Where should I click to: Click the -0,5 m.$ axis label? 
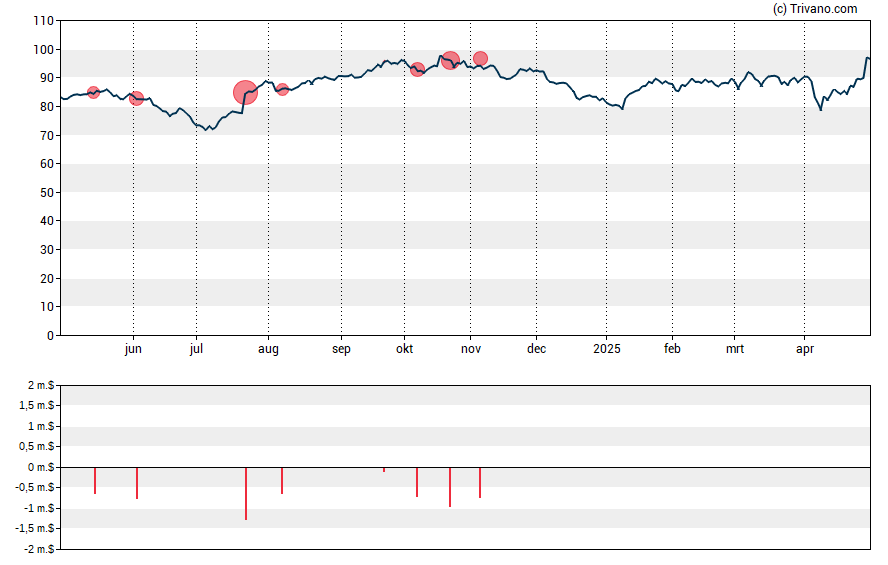(x=36, y=487)
